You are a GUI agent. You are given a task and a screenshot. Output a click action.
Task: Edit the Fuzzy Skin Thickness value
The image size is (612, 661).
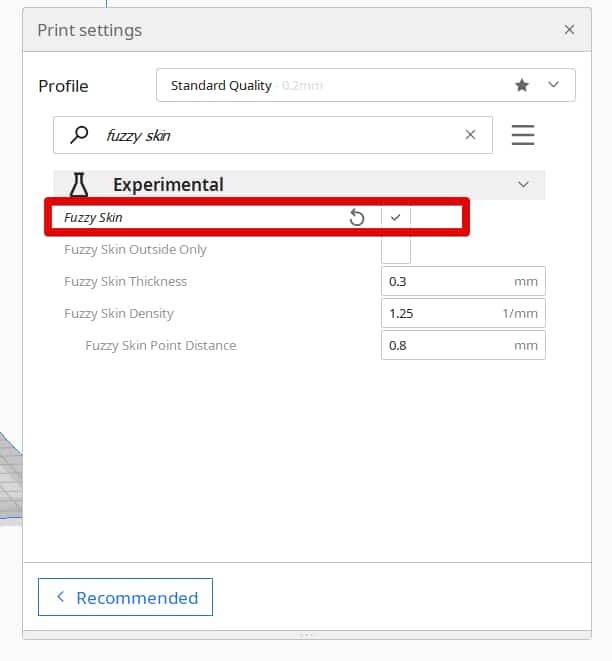[463, 281]
